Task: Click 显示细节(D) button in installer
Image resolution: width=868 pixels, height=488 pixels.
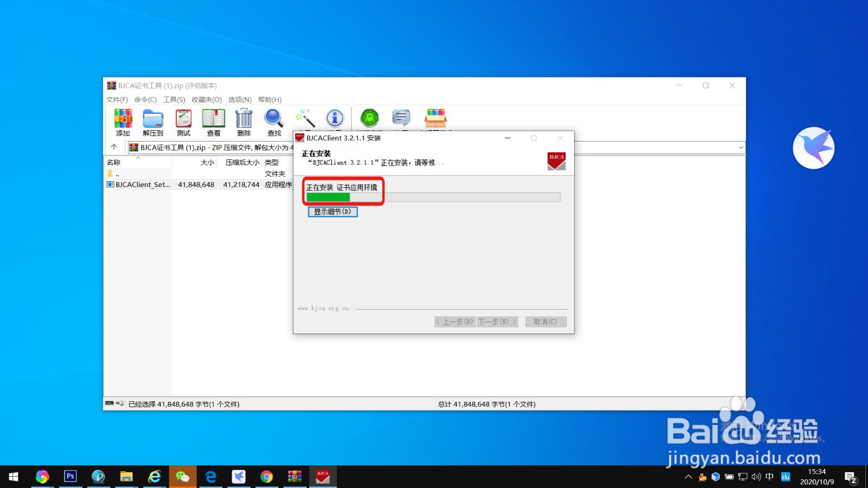Action: point(333,211)
